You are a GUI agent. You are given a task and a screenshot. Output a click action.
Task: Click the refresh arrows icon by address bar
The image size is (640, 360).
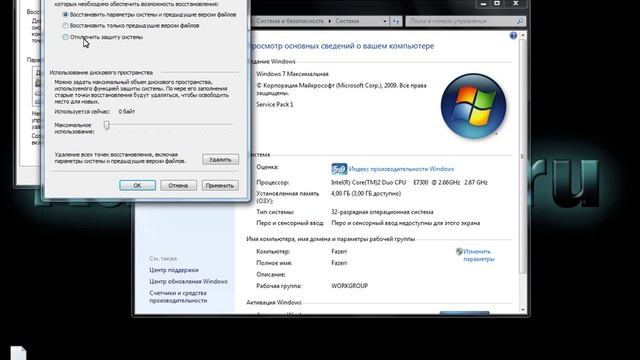point(396,21)
